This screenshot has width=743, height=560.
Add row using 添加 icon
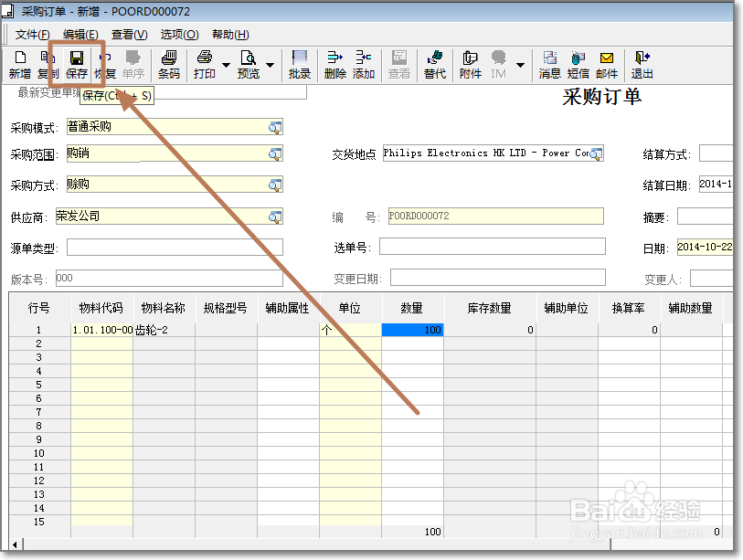click(364, 65)
